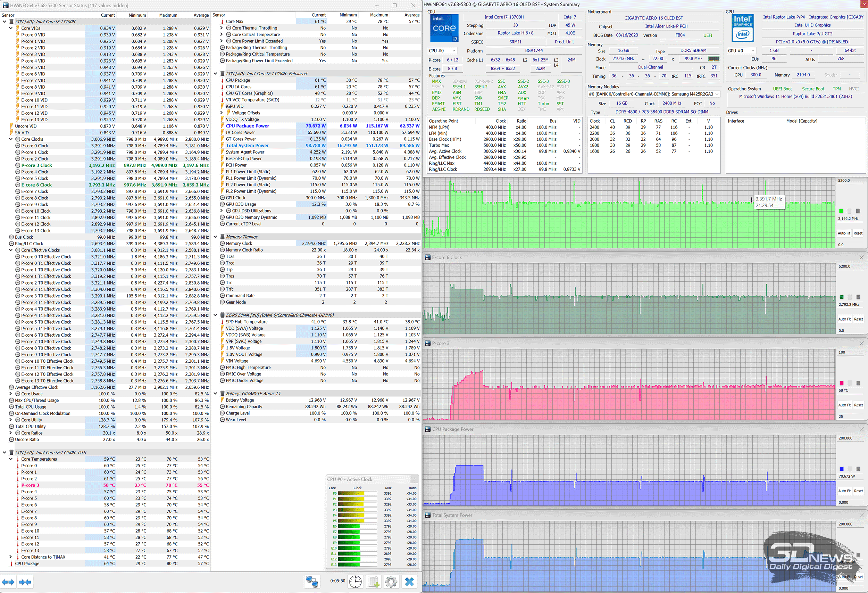868x593 pixels.
Task: Click the dark green swatch on E-core 6 graph
Action: 842,297
